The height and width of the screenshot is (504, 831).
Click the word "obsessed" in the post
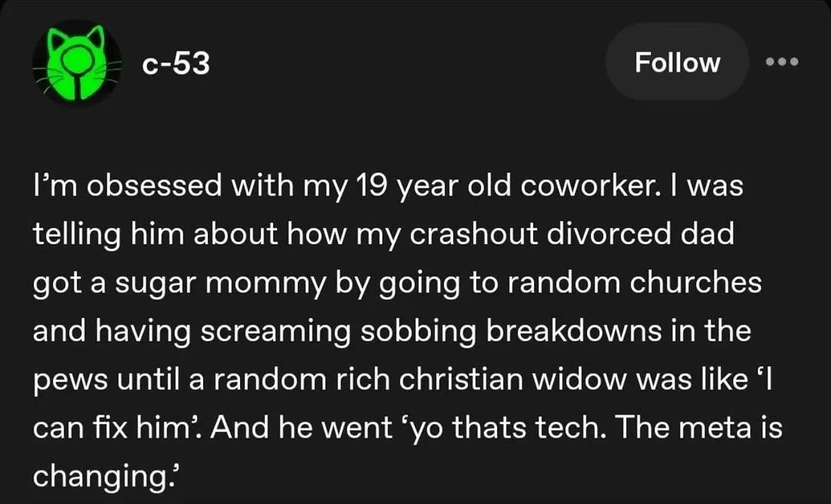click(145, 187)
